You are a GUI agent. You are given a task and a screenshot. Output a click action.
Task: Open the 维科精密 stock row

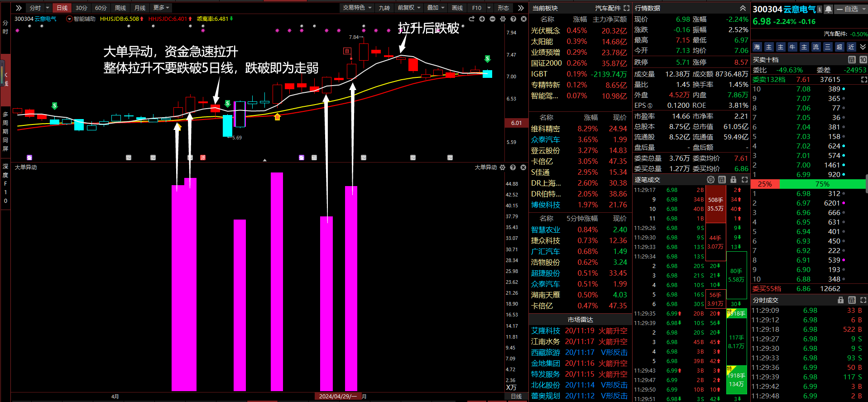tap(579, 129)
